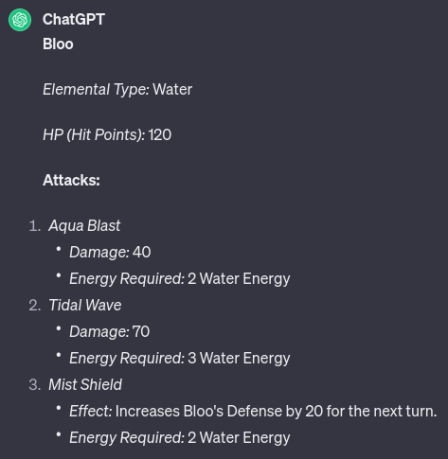This screenshot has height=459, width=448.
Task: Click the list number 2 marker
Action: coord(35,305)
